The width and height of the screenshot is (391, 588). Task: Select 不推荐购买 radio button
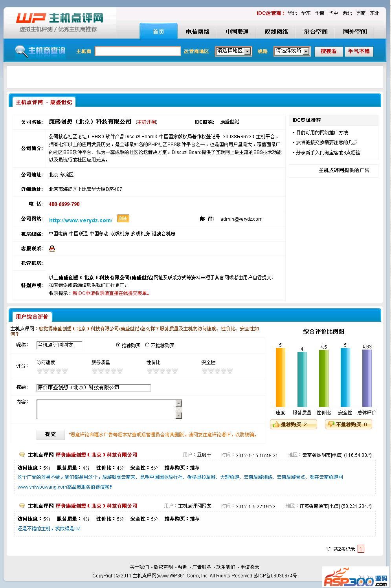point(147,345)
